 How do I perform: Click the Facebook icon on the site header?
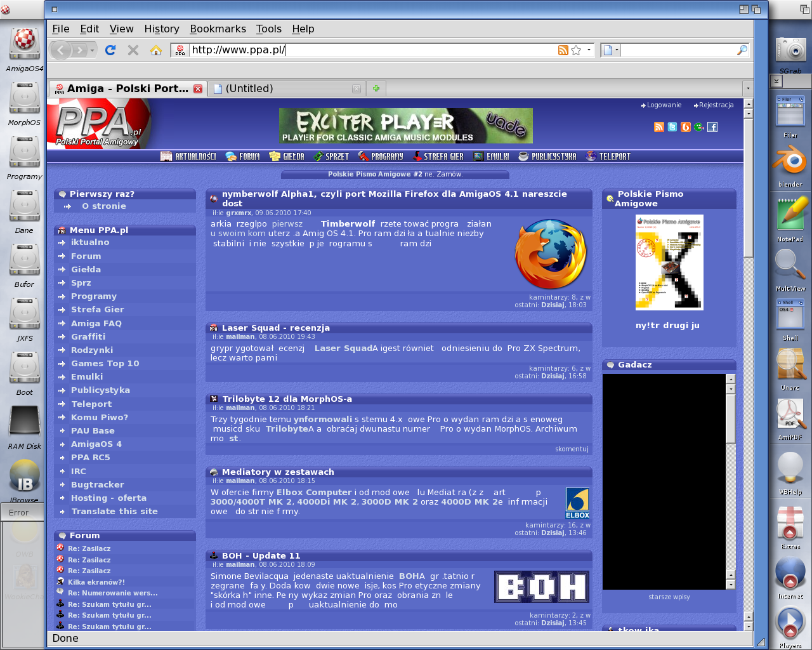point(712,127)
